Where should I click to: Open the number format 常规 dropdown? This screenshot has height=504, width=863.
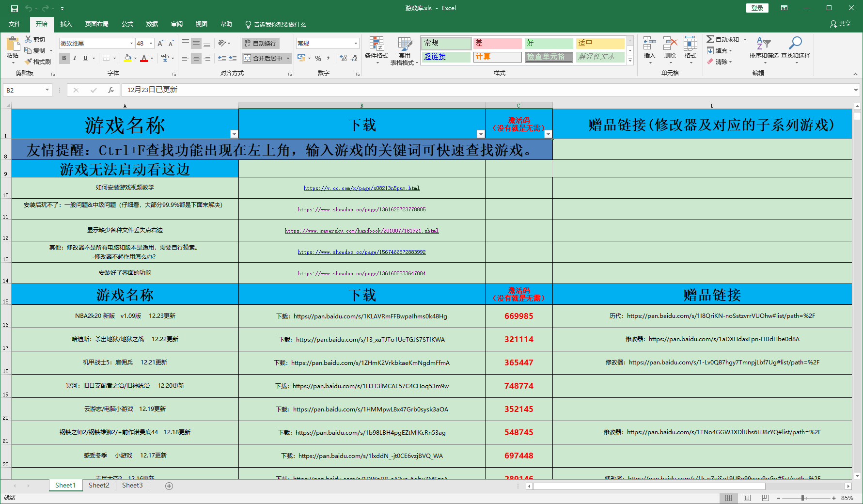coord(356,43)
